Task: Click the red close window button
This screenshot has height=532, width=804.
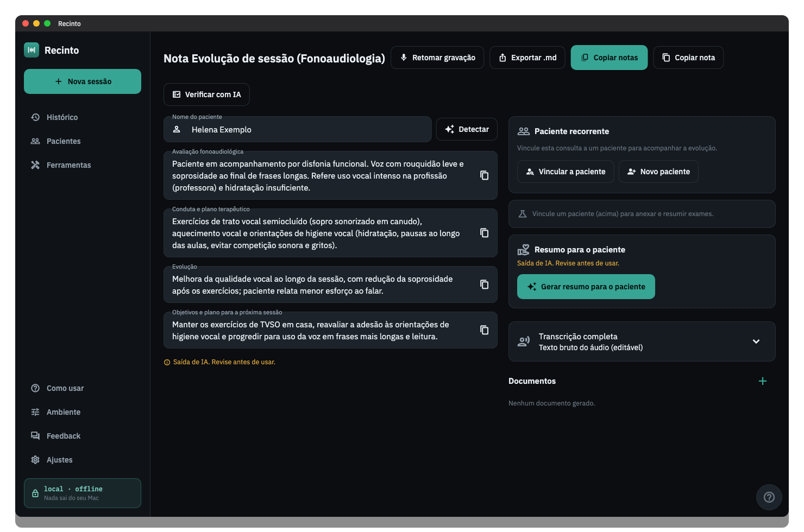Action: [26, 23]
